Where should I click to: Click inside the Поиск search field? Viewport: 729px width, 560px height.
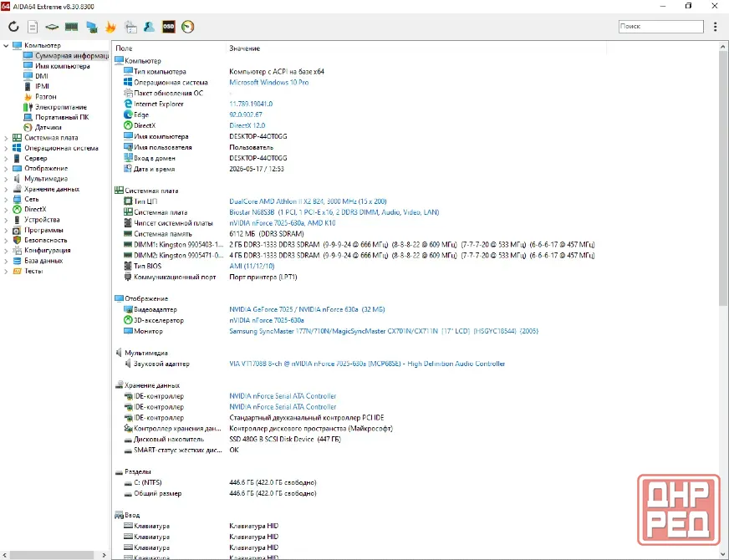(660, 27)
